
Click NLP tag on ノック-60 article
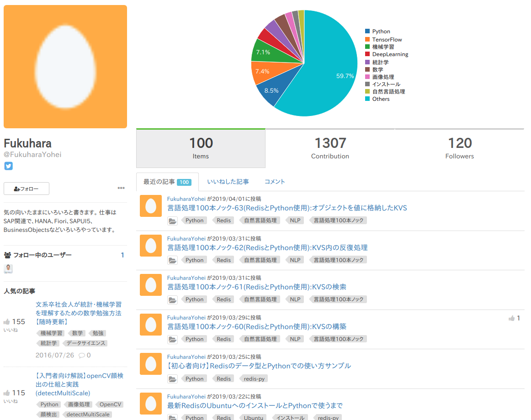point(295,339)
